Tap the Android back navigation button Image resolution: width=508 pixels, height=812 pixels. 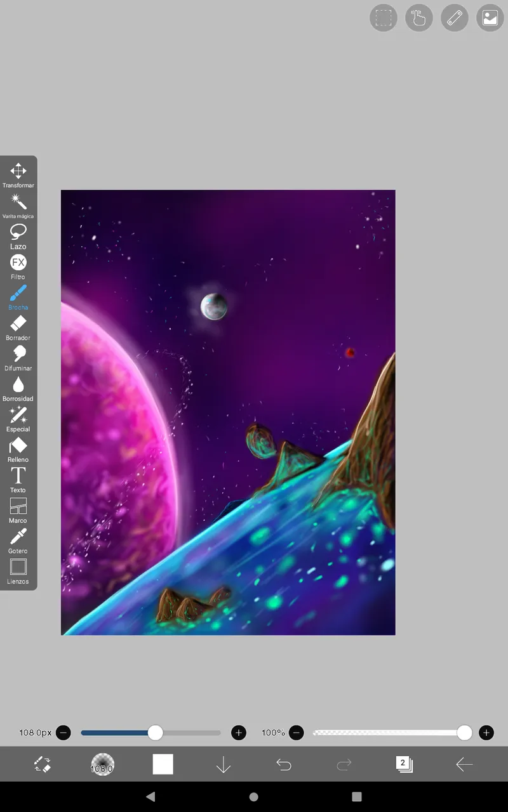(x=150, y=797)
